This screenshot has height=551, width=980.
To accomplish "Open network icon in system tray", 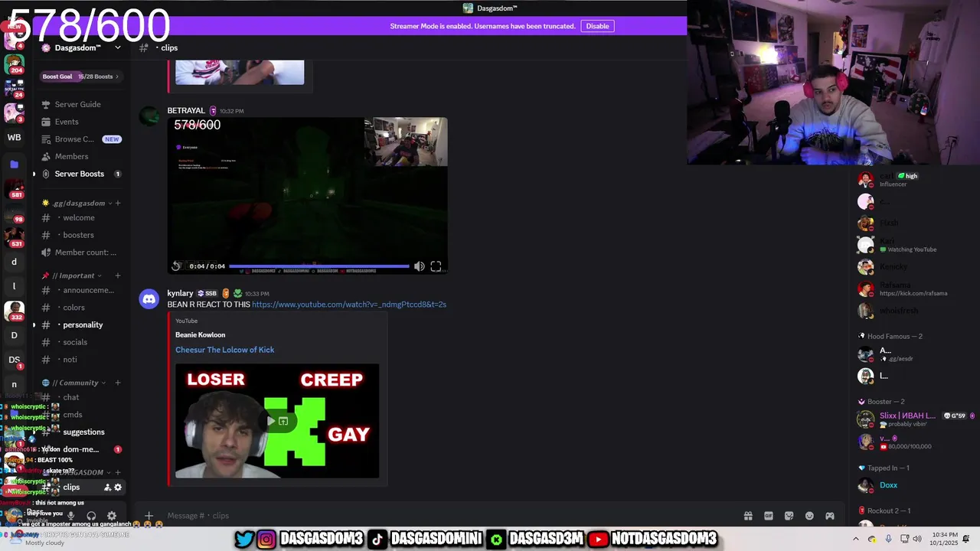I will click(903, 539).
